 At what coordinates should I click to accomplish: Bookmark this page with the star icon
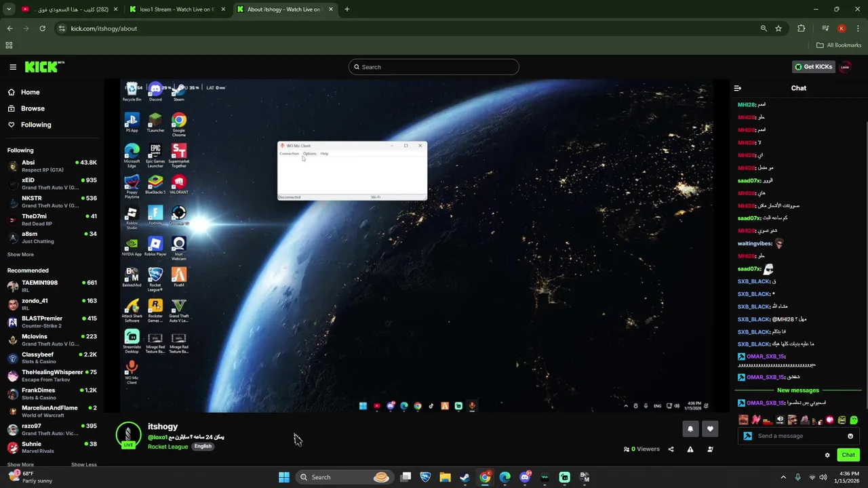778,28
